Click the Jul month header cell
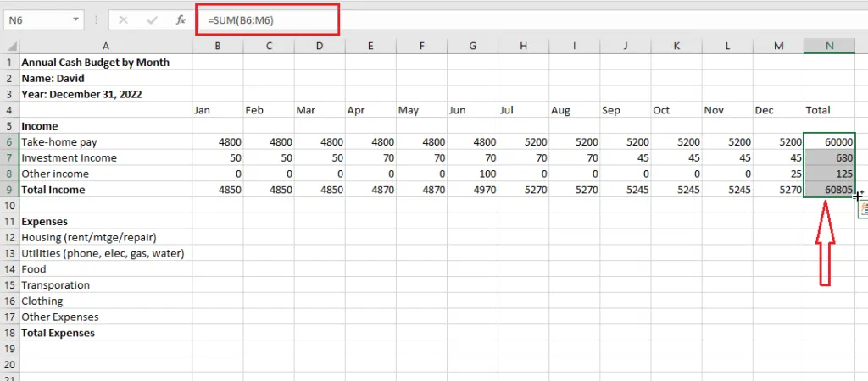 (x=523, y=110)
